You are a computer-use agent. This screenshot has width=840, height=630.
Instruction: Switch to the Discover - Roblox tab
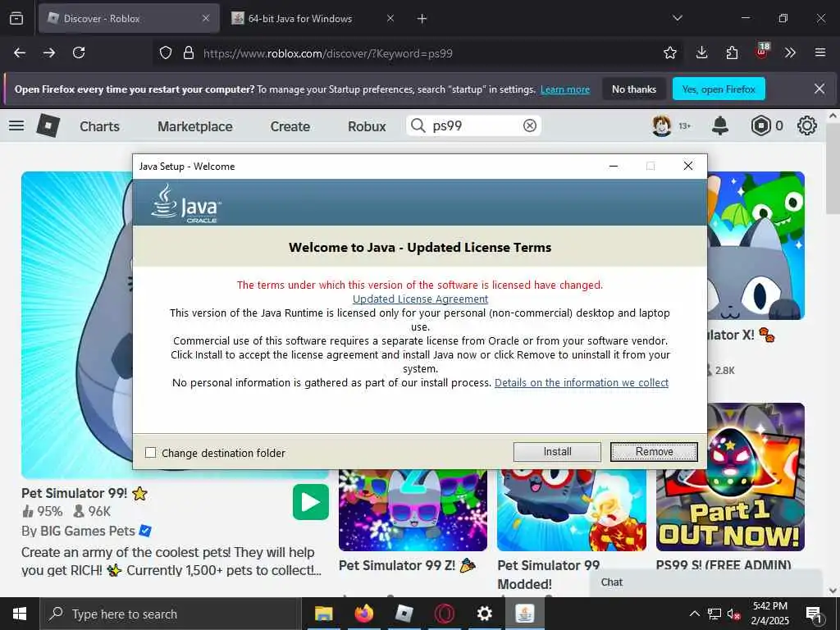[129, 19]
